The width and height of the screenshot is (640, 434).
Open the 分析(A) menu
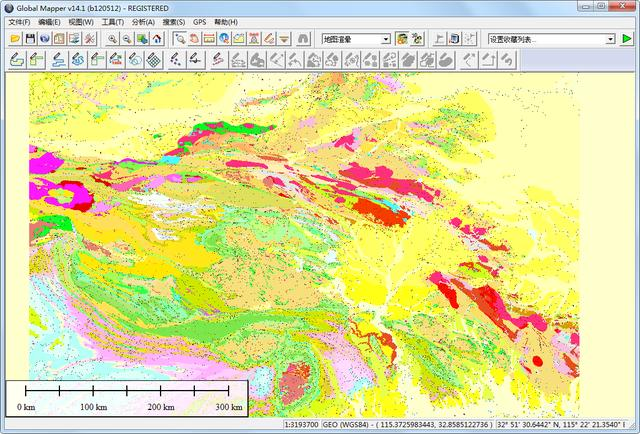coord(143,22)
